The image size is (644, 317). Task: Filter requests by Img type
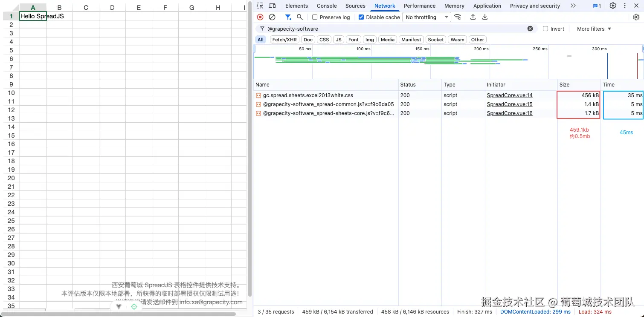pyautogui.click(x=370, y=40)
